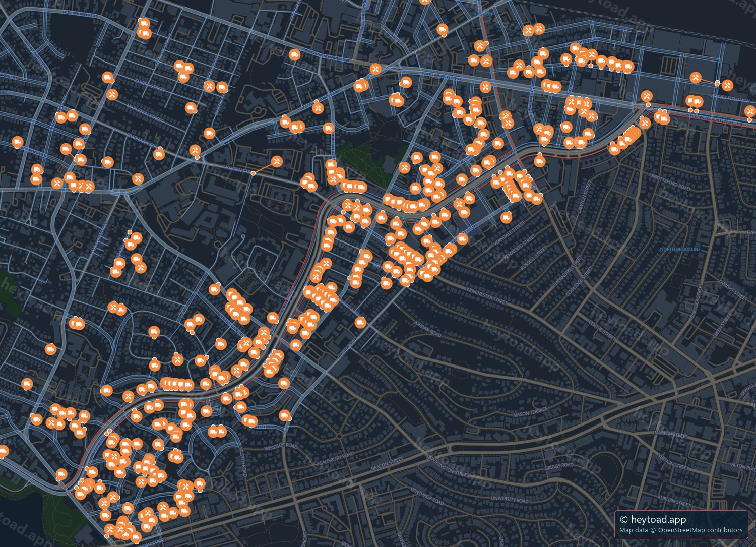Click the Winthrop Road label
Screen dimensions: 756x547
(x=426, y=497)
